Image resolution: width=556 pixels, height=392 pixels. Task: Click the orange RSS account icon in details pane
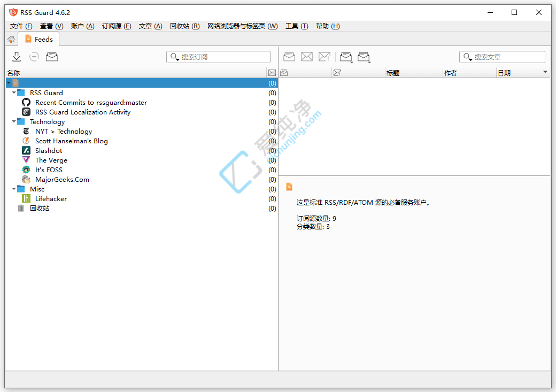pos(289,187)
